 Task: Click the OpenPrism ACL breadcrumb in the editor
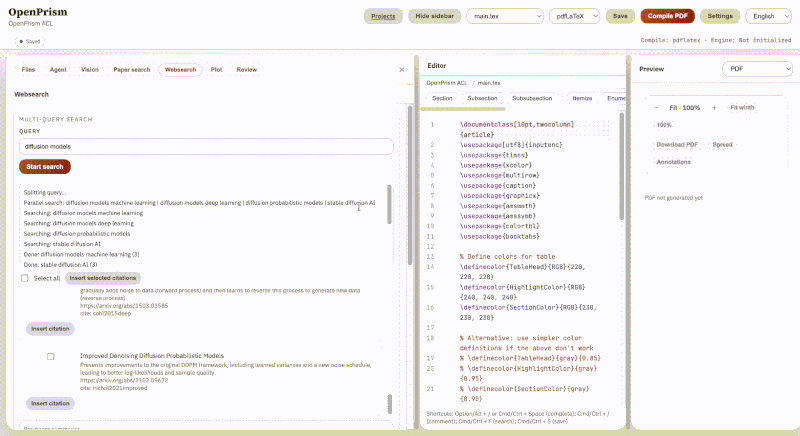click(446, 83)
